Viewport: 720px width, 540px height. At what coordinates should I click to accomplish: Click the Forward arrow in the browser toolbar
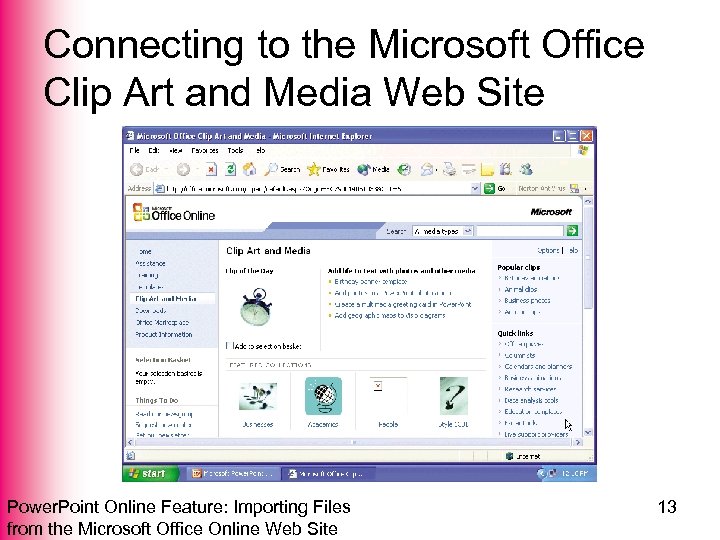point(183,169)
